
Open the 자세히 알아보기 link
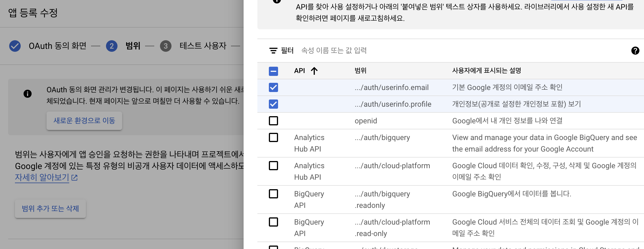click(x=42, y=177)
